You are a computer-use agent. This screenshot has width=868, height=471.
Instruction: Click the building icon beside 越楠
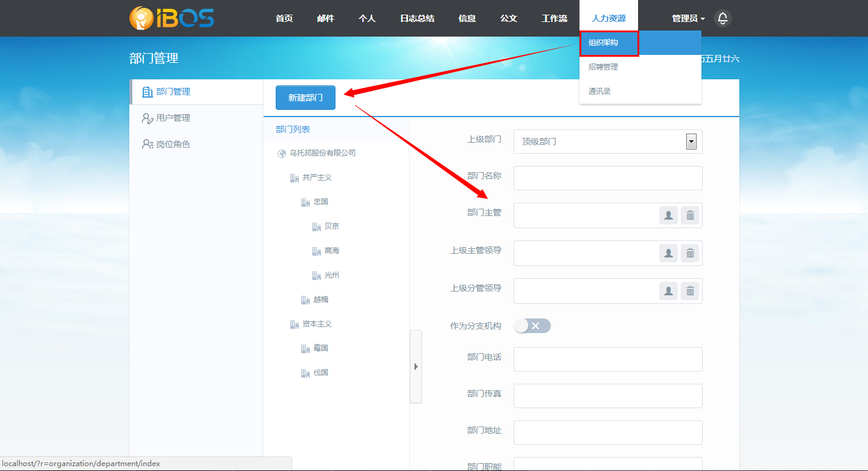(x=306, y=300)
